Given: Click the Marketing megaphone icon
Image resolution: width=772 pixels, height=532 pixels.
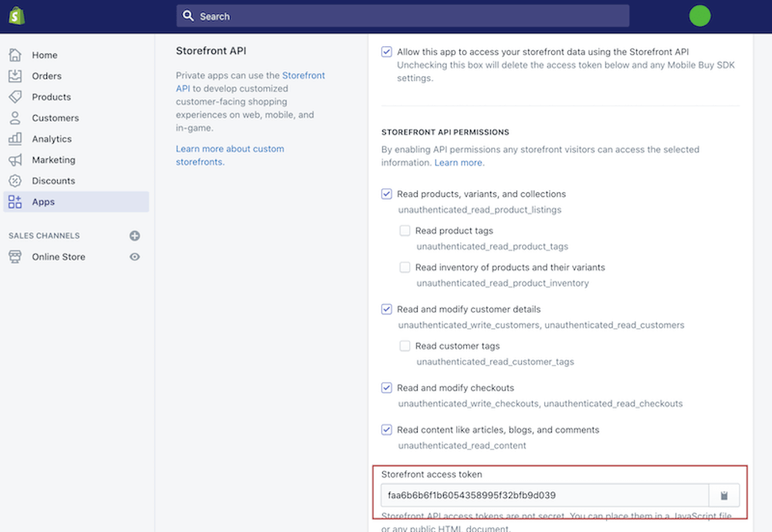Looking at the screenshot, I should click(15, 160).
